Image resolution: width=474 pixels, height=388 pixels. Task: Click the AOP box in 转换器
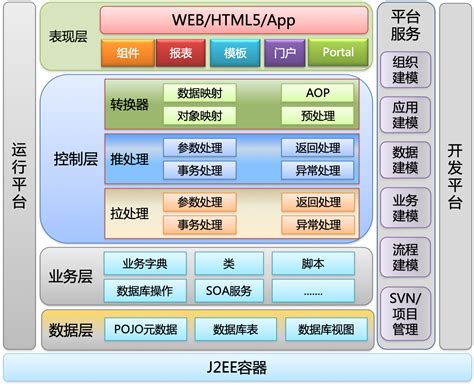point(317,93)
